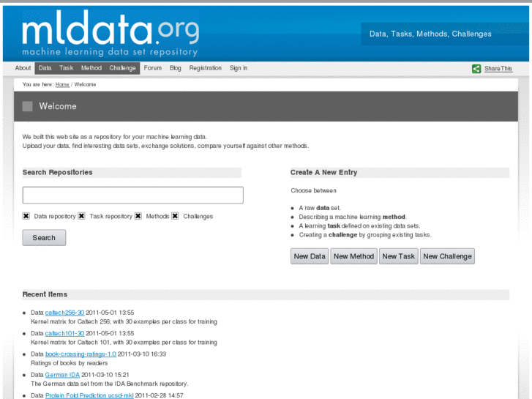Screen dimensions: 532x399
Task: Click the 'Describing a machine learning method' bullet
Action: (353, 217)
